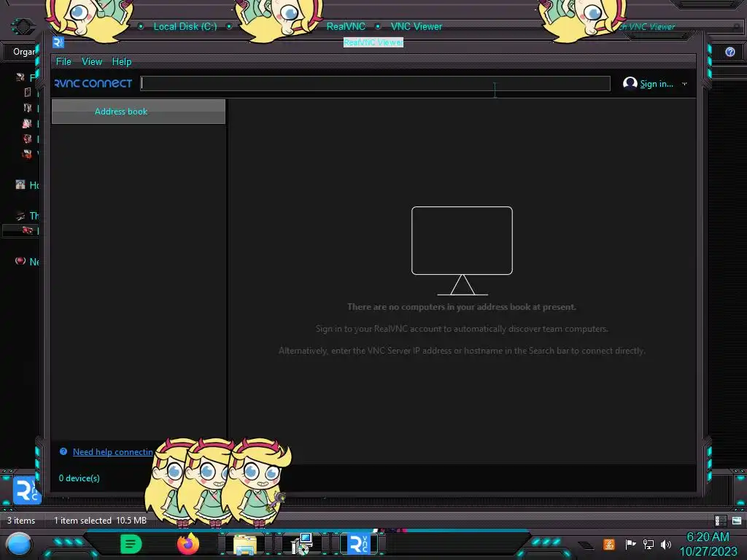The image size is (747, 560).
Task: Click the Computer icon in Explorer sidebar
Action: (x=20, y=216)
